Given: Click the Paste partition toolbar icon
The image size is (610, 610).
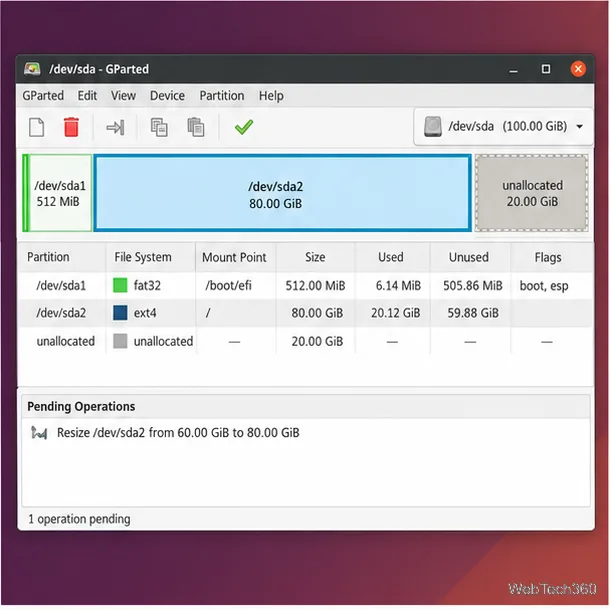Looking at the screenshot, I should [196, 127].
